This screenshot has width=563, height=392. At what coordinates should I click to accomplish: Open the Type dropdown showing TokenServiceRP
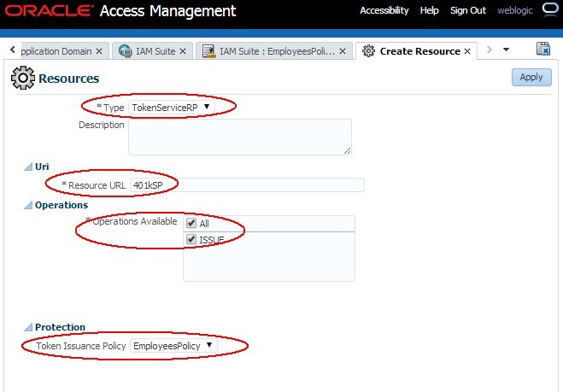(x=171, y=107)
